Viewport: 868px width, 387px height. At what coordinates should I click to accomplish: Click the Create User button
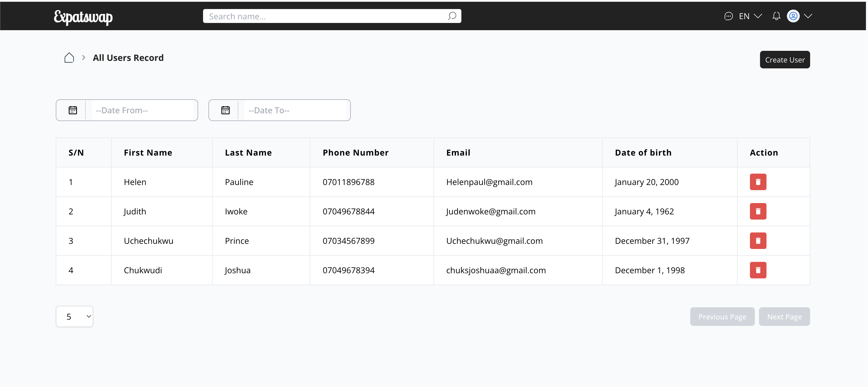click(x=785, y=60)
